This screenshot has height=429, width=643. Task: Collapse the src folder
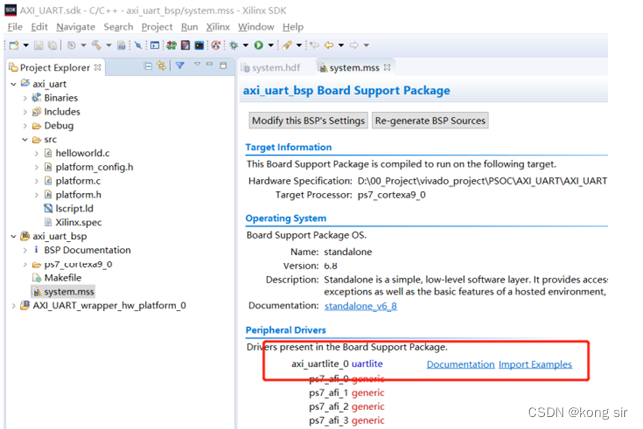(25, 139)
